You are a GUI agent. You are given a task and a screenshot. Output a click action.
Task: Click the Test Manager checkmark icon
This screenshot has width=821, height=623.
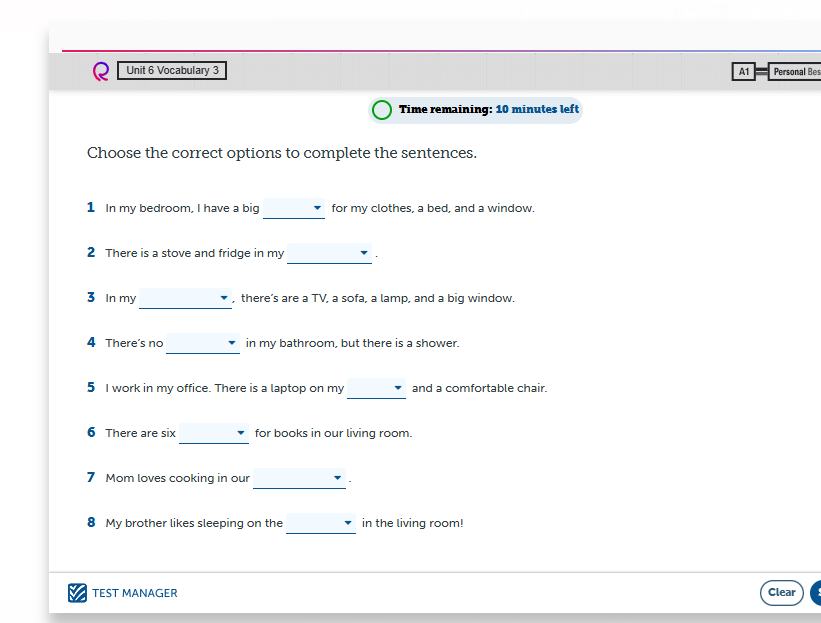click(x=77, y=593)
